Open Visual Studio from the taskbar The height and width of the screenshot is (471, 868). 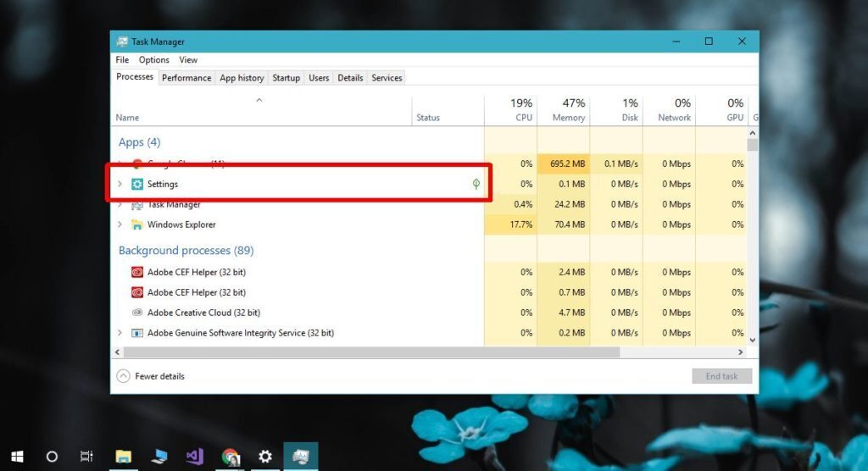point(194,457)
